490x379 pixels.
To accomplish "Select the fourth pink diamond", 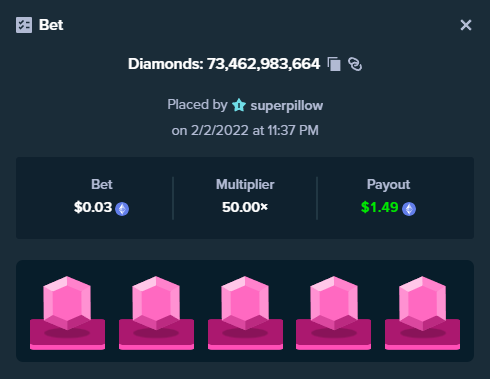I will click(x=334, y=313).
